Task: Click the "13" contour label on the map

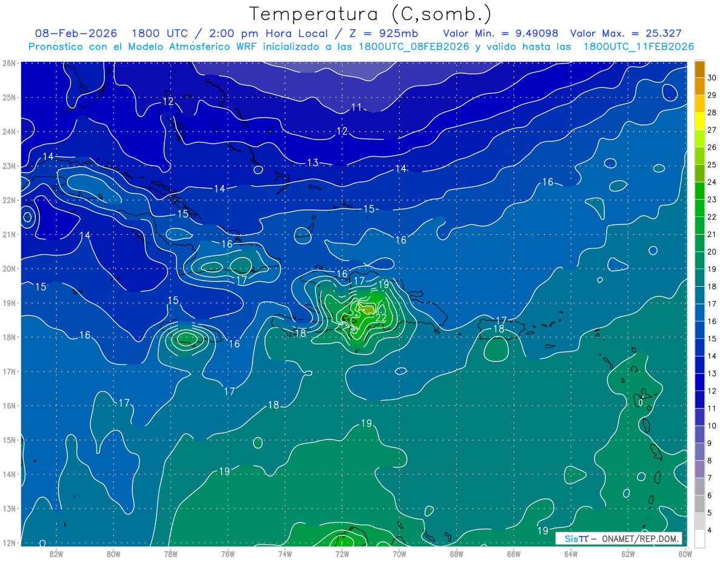Action: (313, 162)
